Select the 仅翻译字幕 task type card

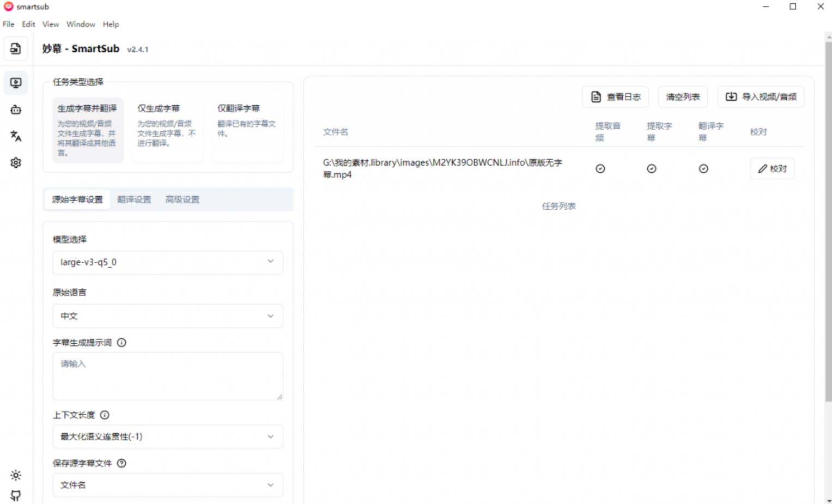pyautogui.click(x=247, y=130)
